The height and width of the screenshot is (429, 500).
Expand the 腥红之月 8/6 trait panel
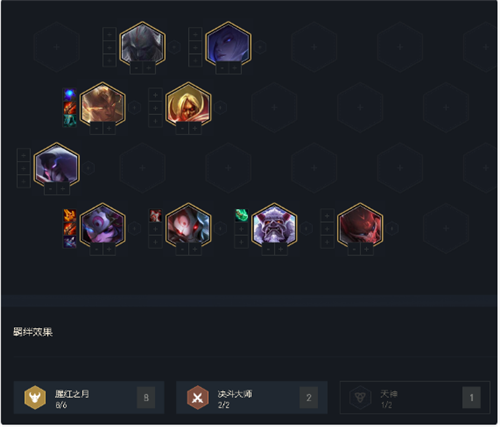[89, 397]
